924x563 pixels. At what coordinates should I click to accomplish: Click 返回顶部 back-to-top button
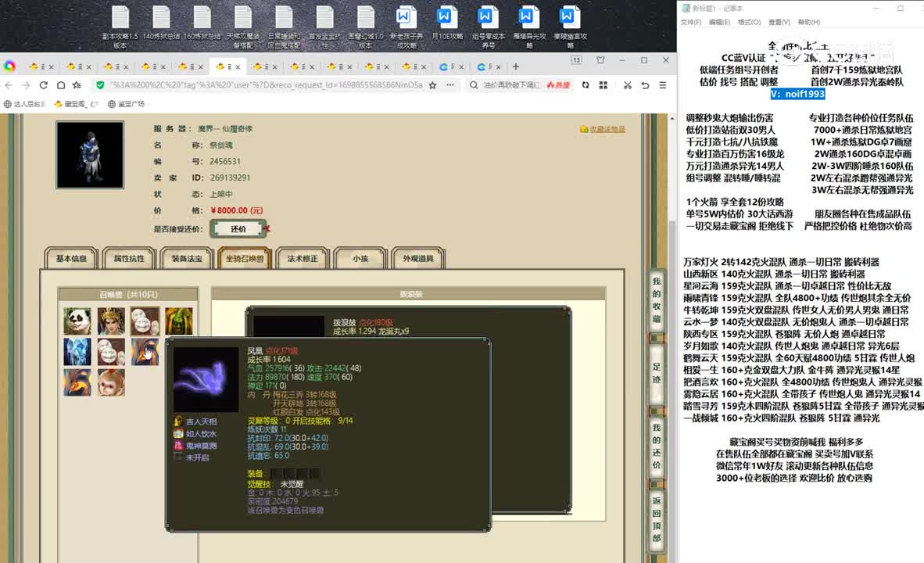pyautogui.click(x=657, y=519)
